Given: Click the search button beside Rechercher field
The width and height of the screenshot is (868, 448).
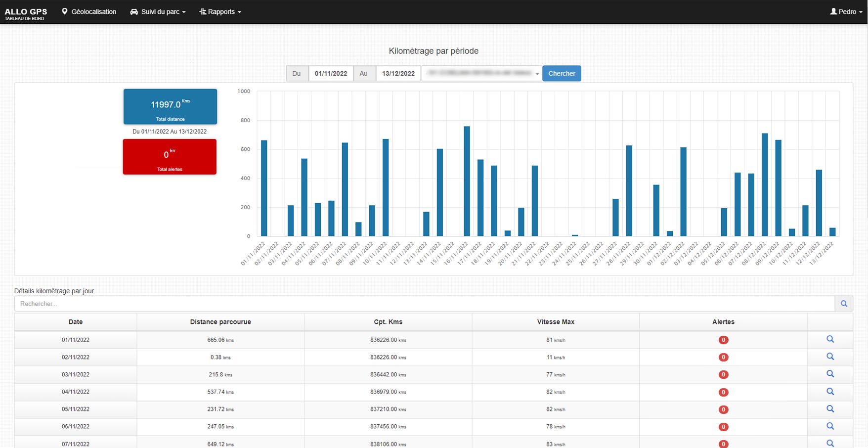Looking at the screenshot, I should click(844, 304).
